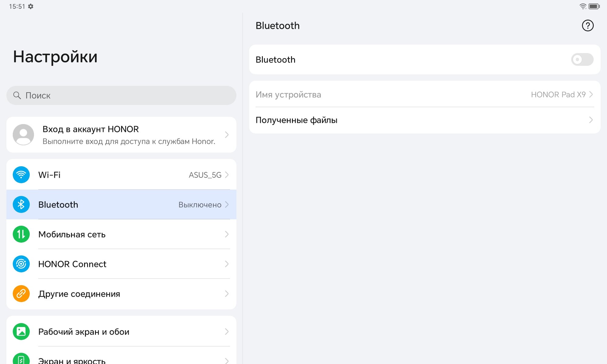Tap the search magnifier icon
This screenshot has height=364, width=607.
tap(17, 95)
